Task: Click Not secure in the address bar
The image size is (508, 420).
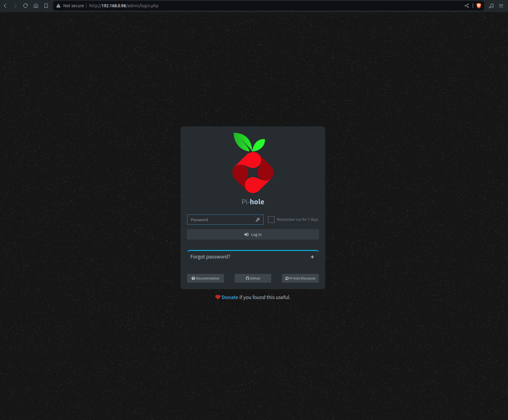Action: click(73, 5)
